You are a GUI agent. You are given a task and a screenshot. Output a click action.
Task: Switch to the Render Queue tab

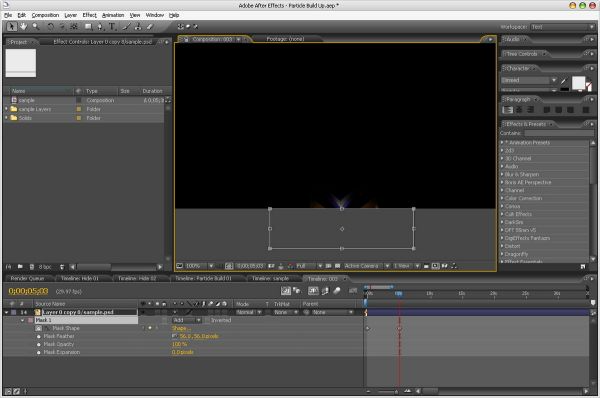click(x=28, y=278)
